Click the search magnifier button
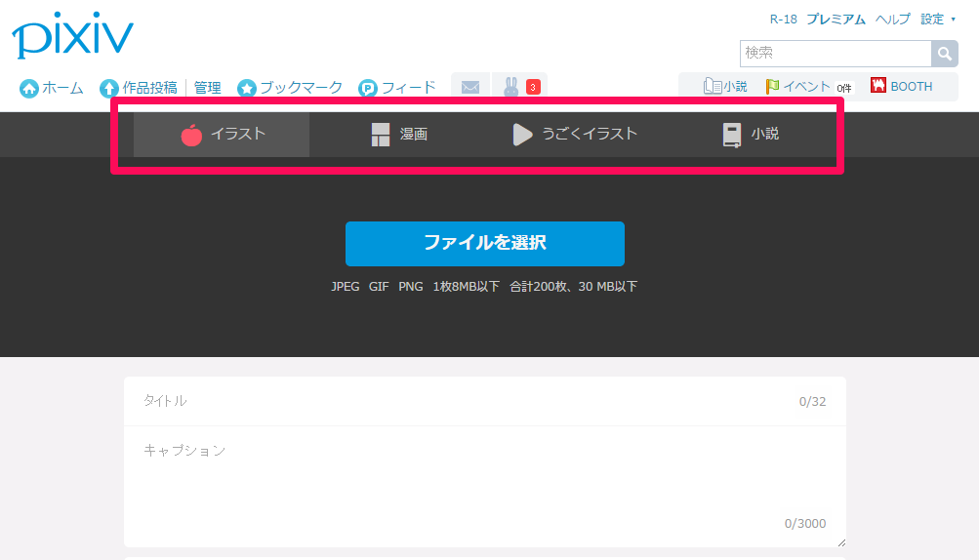 [x=945, y=54]
